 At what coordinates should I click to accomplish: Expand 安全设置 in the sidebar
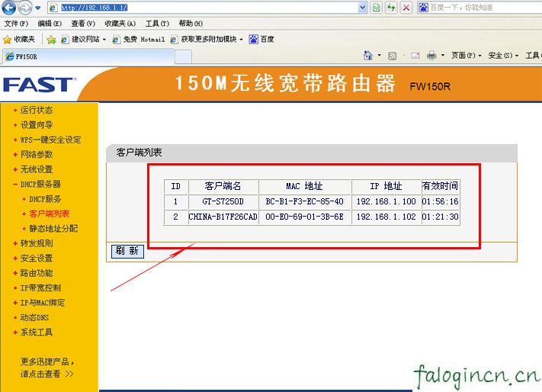37,259
